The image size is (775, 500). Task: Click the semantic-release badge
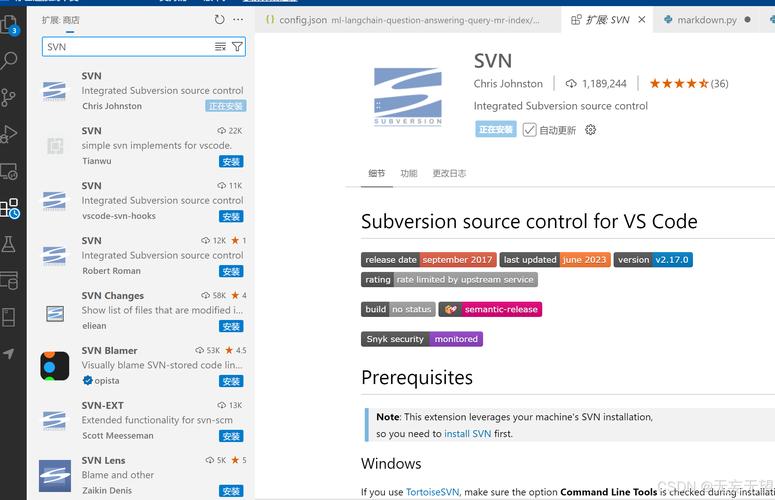tap(490, 309)
